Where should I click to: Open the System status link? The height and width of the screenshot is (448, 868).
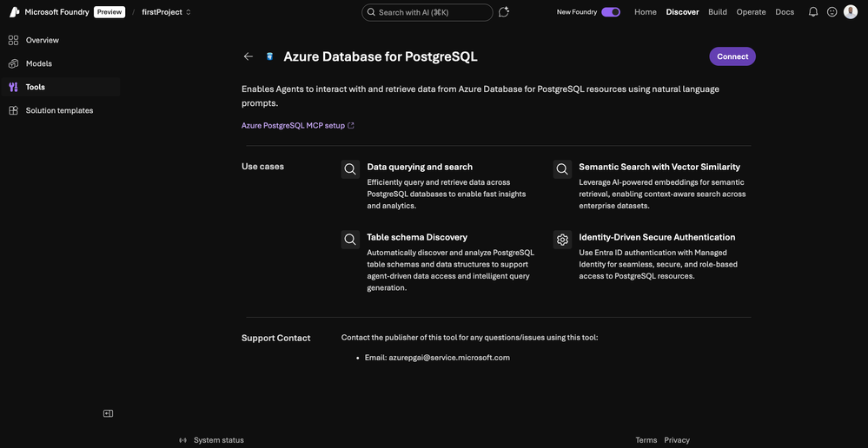(218, 440)
